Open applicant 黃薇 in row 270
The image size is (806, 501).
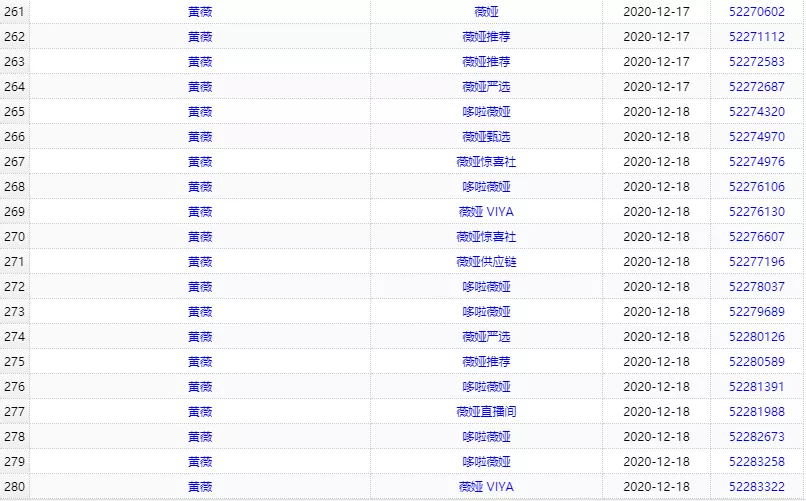point(200,236)
